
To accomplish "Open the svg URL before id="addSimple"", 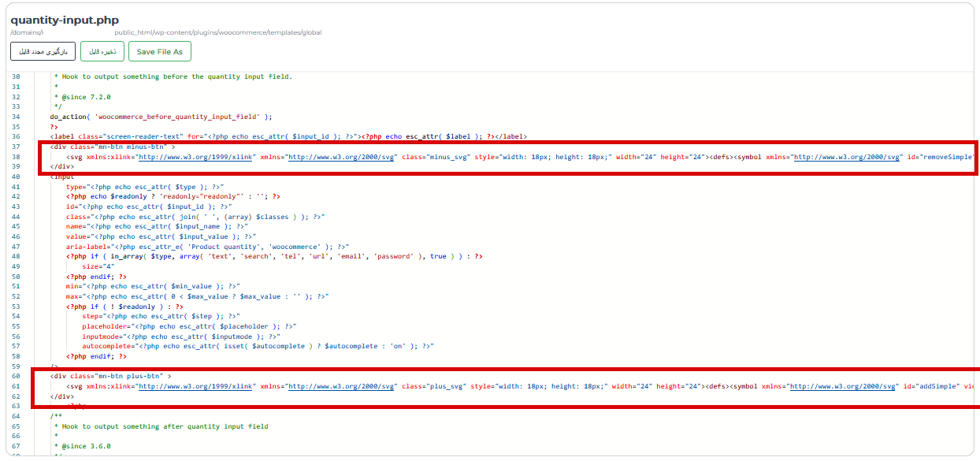I will [843, 387].
